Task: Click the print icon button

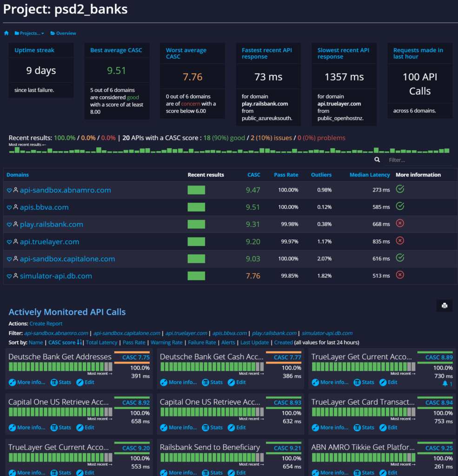Action: tap(445, 306)
